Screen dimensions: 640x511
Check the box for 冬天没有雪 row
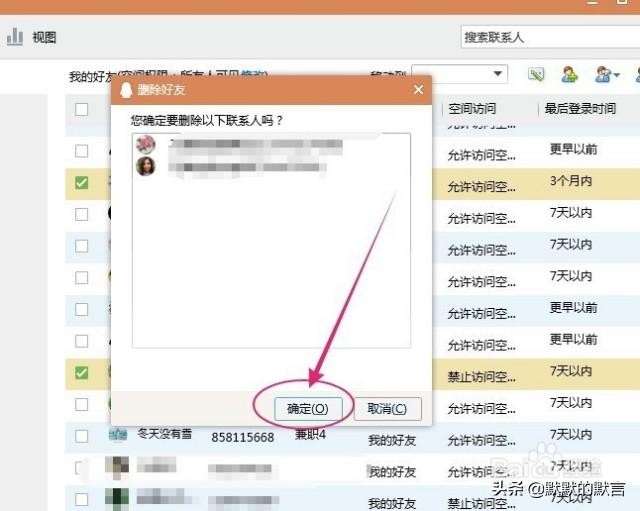tap(82, 436)
